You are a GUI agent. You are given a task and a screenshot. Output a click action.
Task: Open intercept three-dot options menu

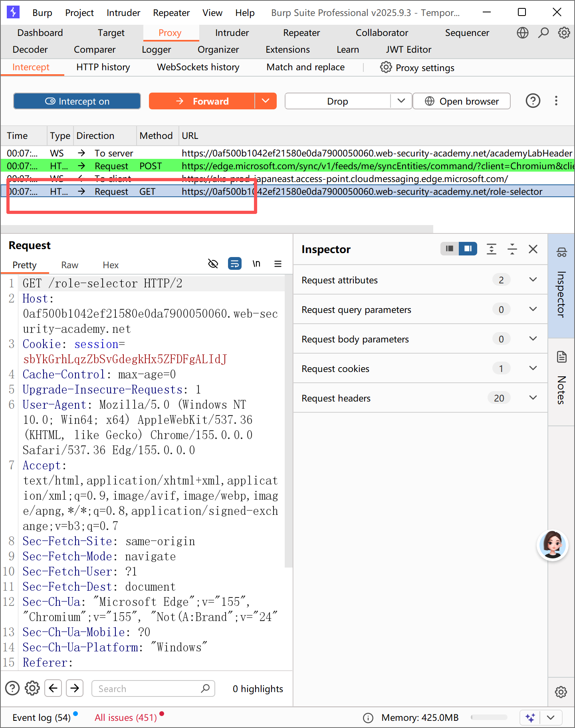[x=556, y=101]
